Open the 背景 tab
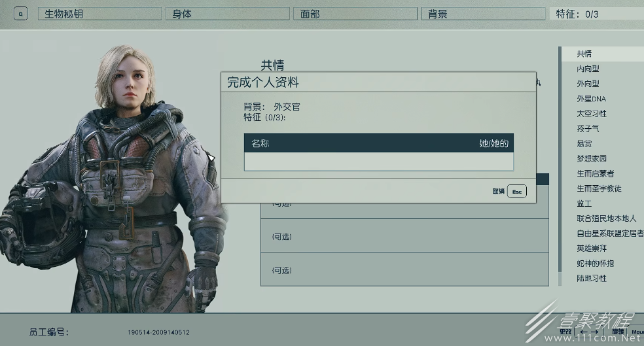This screenshot has height=346, width=644. (x=484, y=14)
